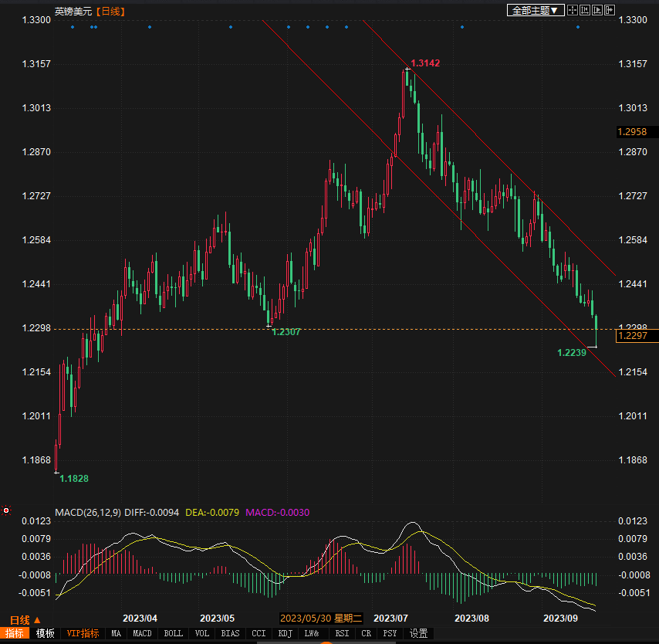Click the 1.2307 low price label

coord(286,332)
